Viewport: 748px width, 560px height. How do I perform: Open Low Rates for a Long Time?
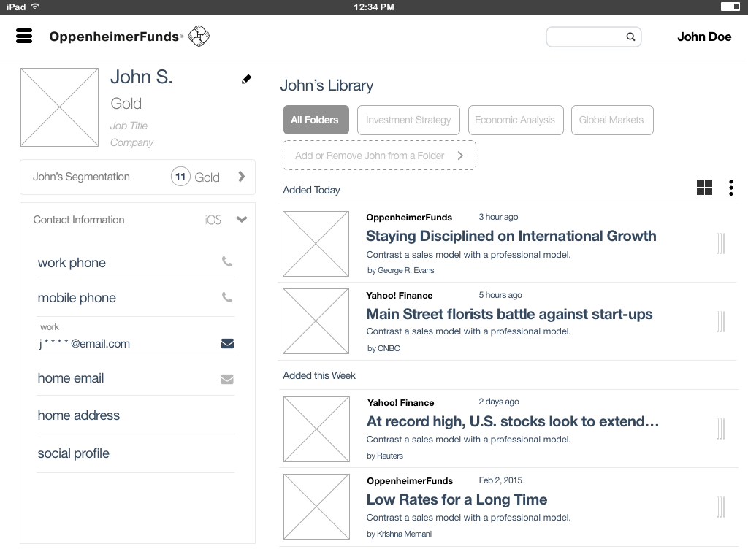click(x=457, y=499)
